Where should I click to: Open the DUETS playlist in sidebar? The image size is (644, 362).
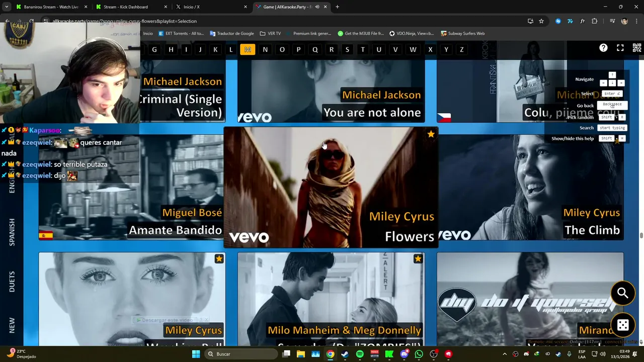point(12,282)
